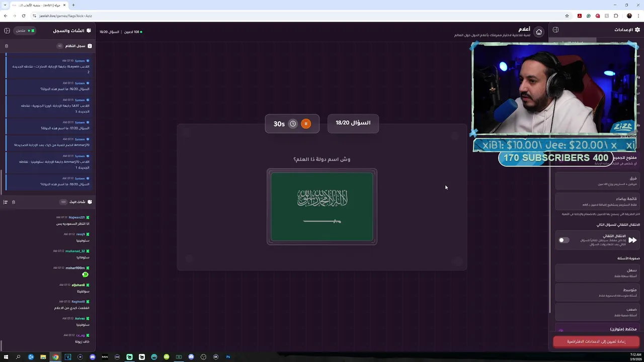Open the tab search dropdown in the browser
The height and width of the screenshot is (362, 644).
click(5, 5)
